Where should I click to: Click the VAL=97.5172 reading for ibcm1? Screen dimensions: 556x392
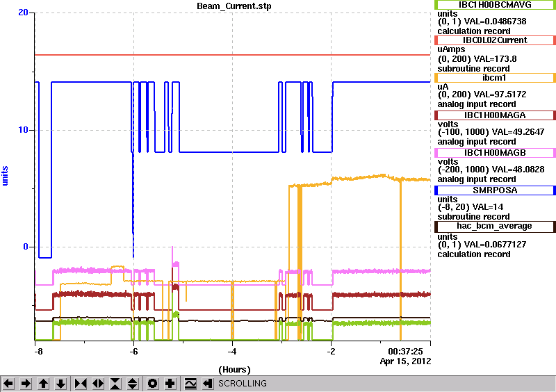pos(500,95)
